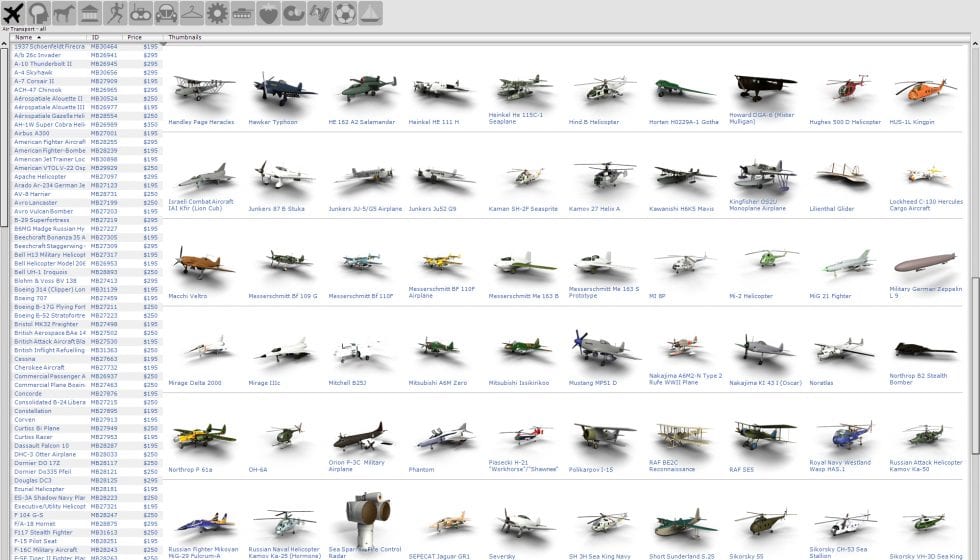The width and height of the screenshot is (980, 560).
Task: Open the columned building architecture category
Action: [90, 13]
